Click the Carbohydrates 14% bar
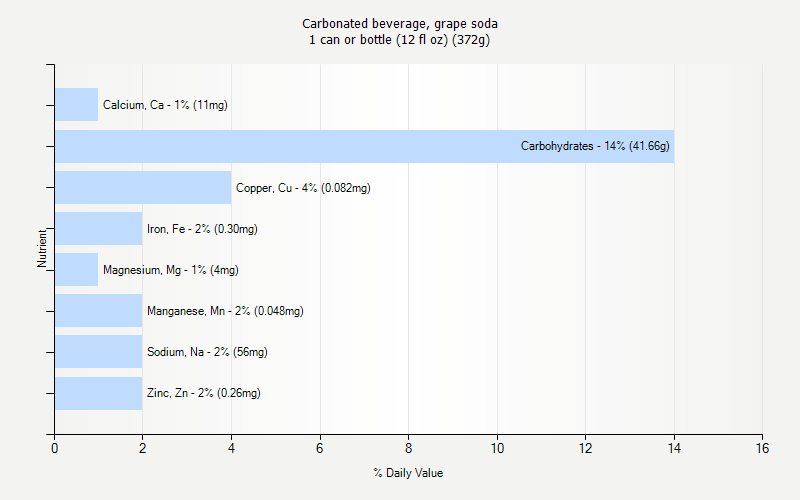This screenshot has height=500, width=800. tap(364, 146)
